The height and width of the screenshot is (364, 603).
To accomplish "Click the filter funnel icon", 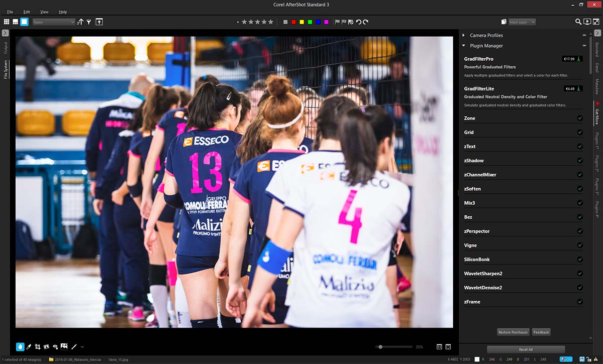I will [88, 22].
